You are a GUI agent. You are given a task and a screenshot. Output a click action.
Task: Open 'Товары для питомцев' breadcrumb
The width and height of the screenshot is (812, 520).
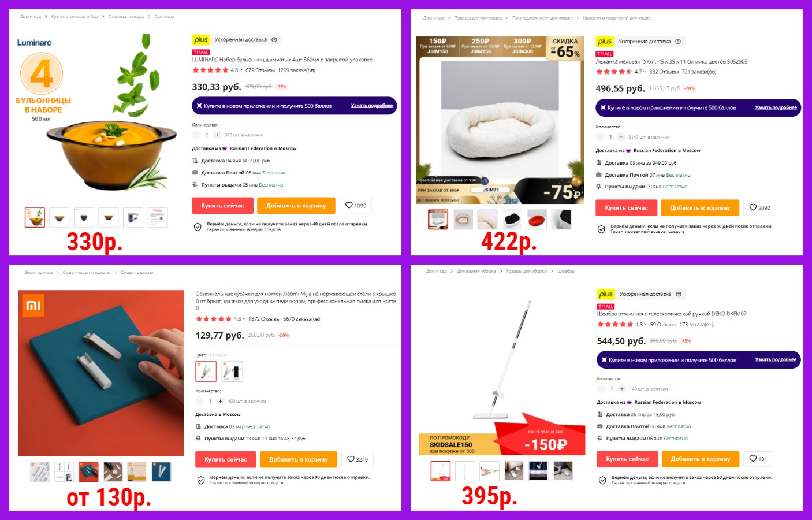pos(478,18)
